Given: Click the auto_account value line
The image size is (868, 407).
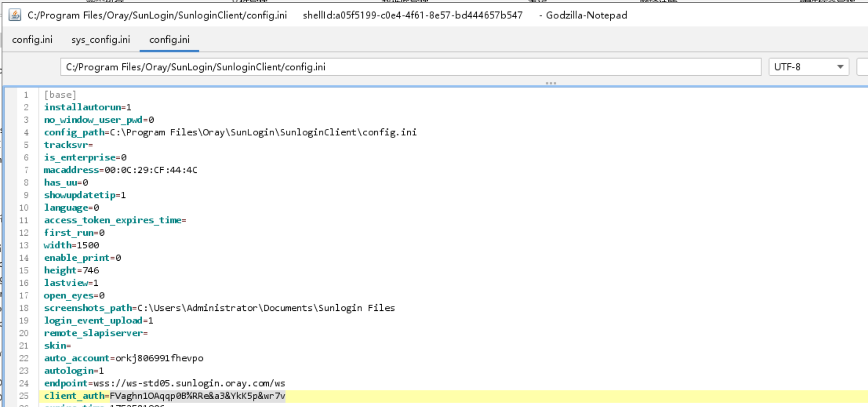Looking at the screenshot, I should click(123, 358).
